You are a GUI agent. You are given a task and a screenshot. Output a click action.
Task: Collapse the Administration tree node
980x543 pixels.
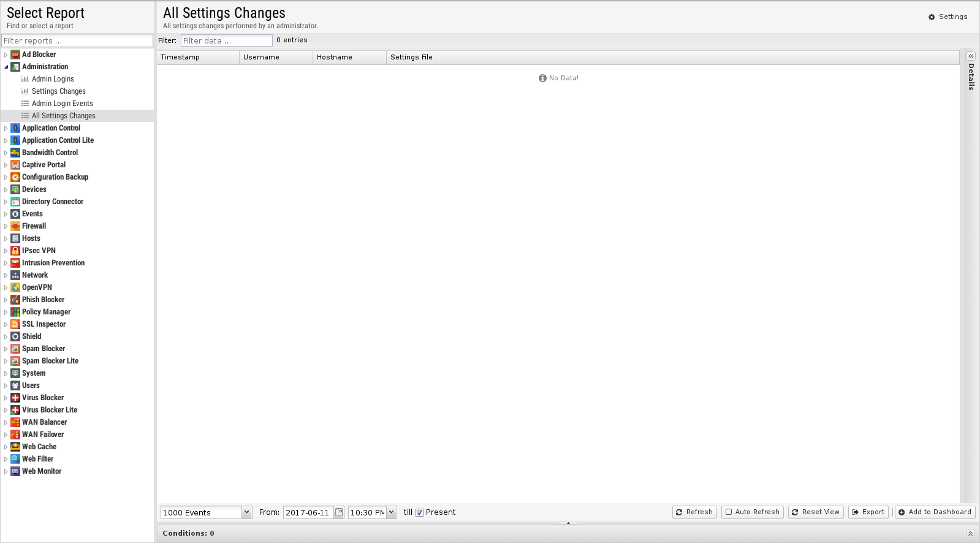pos(6,67)
